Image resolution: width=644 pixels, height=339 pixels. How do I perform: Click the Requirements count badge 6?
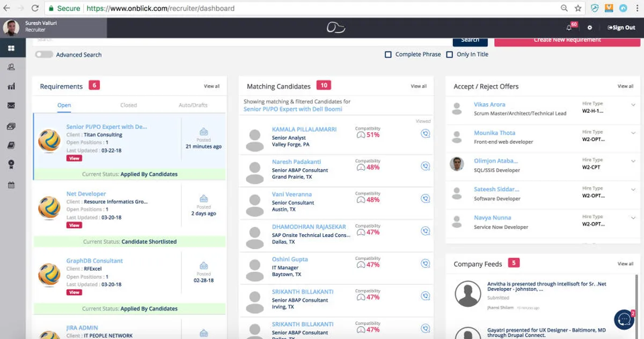point(94,85)
